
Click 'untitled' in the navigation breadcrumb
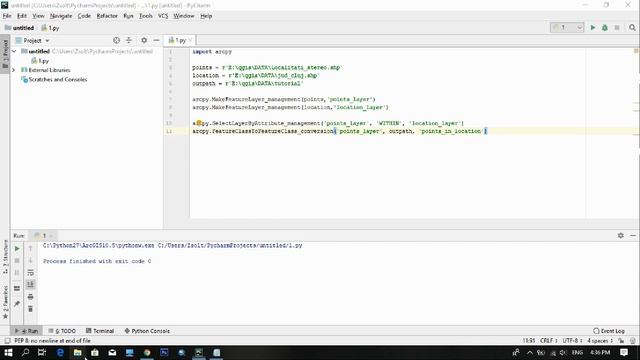click(19, 28)
